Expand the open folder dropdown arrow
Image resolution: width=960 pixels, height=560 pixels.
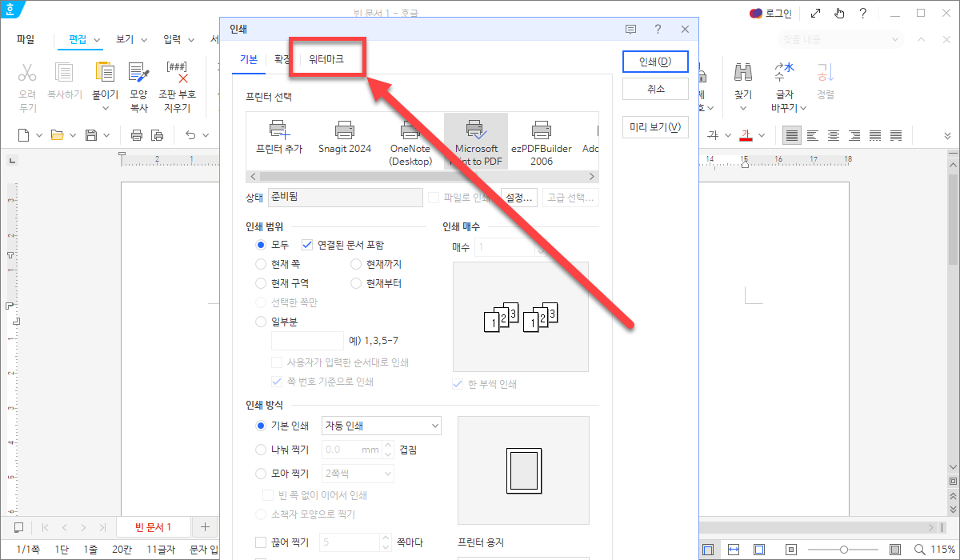(73, 135)
